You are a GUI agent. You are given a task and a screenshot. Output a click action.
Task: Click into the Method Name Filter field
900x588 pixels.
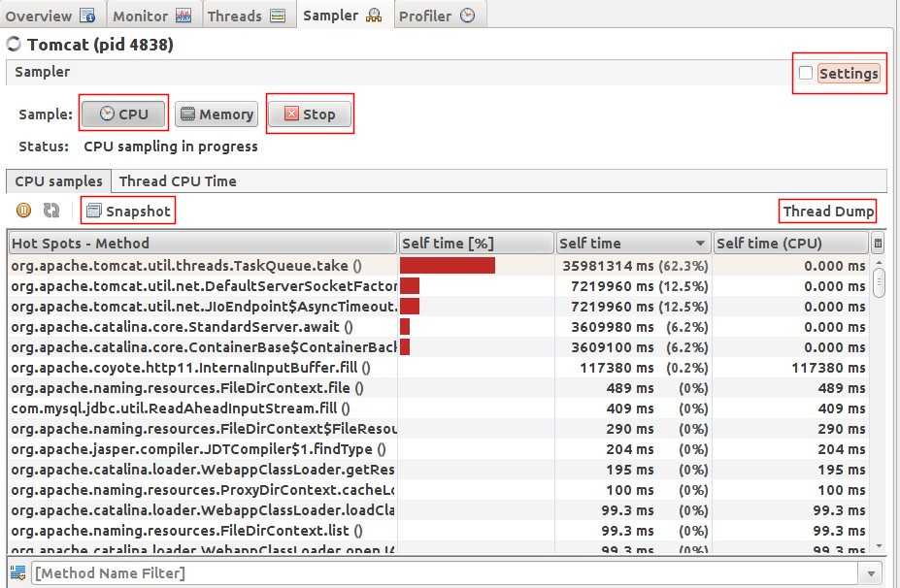point(445,573)
